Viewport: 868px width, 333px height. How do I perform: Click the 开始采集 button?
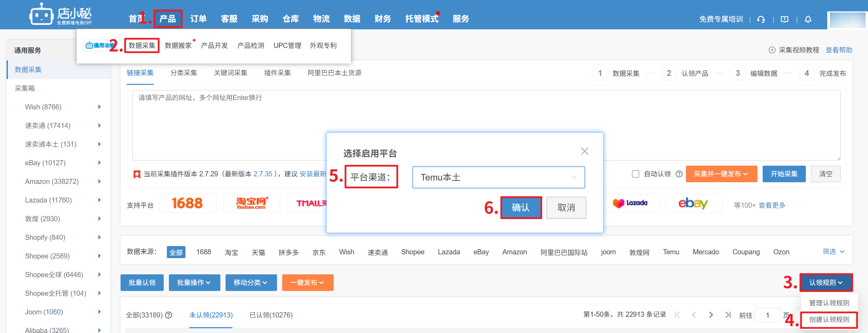784,174
